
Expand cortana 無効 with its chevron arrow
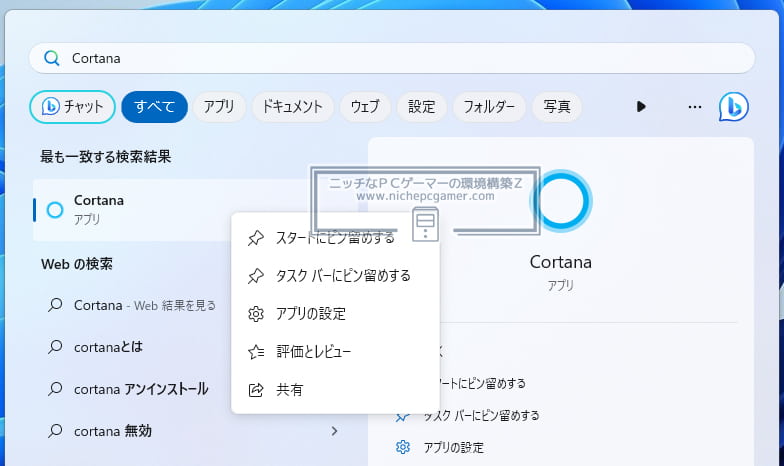click(x=334, y=431)
